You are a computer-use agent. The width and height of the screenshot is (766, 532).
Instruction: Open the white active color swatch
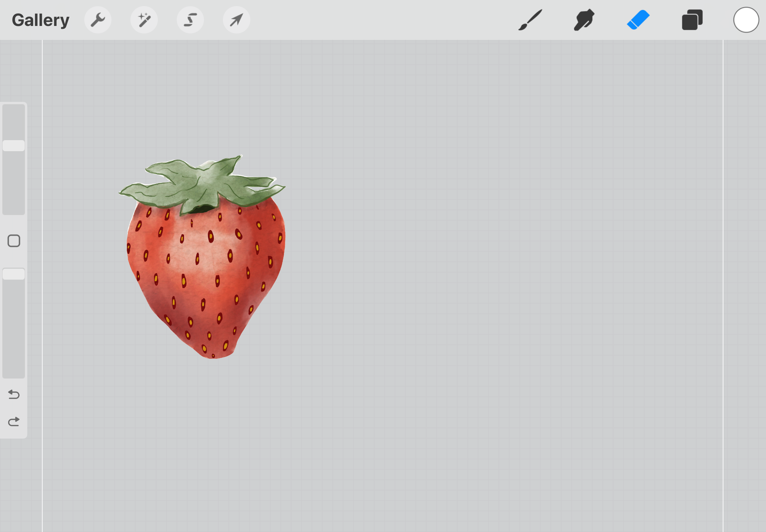tap(746, 20)
